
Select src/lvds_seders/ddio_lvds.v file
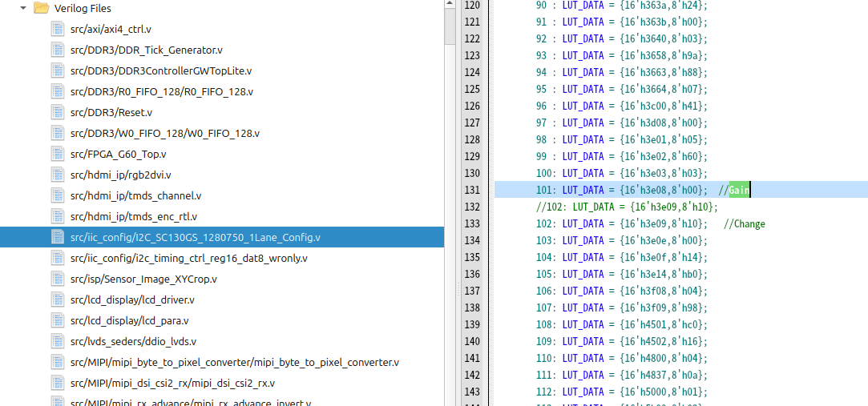coord(133,341)
